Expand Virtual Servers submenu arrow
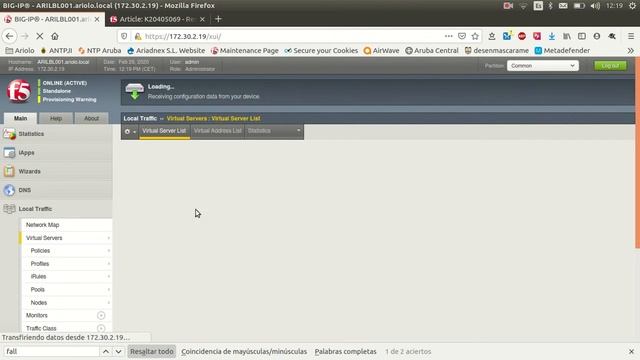 pyautogui.click(x=109, y=238)
